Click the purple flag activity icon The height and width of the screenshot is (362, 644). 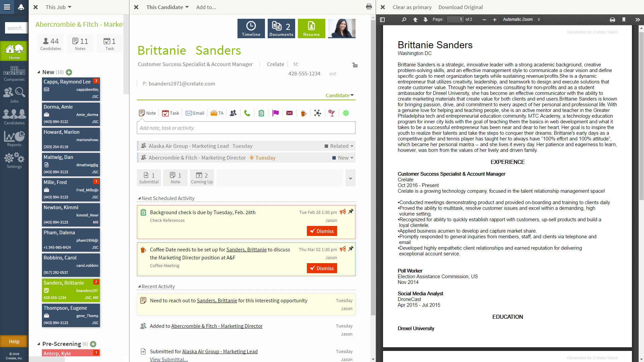(275, 113)
